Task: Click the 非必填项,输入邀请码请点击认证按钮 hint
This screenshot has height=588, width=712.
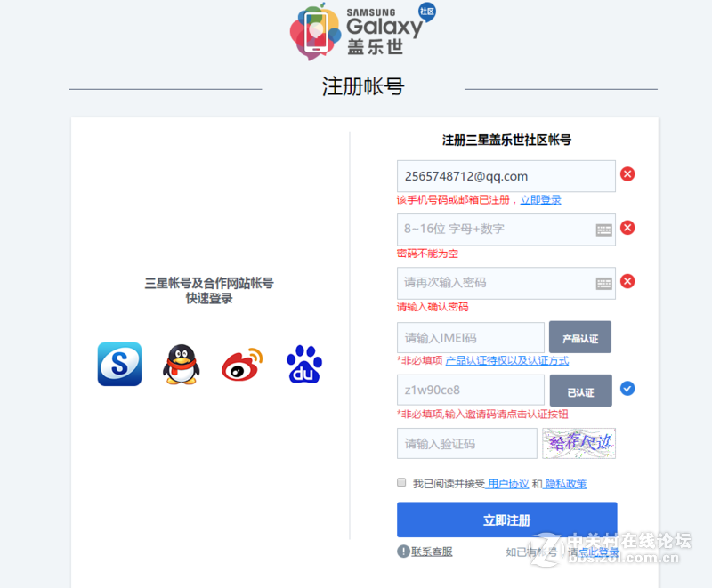Action: 482,415
